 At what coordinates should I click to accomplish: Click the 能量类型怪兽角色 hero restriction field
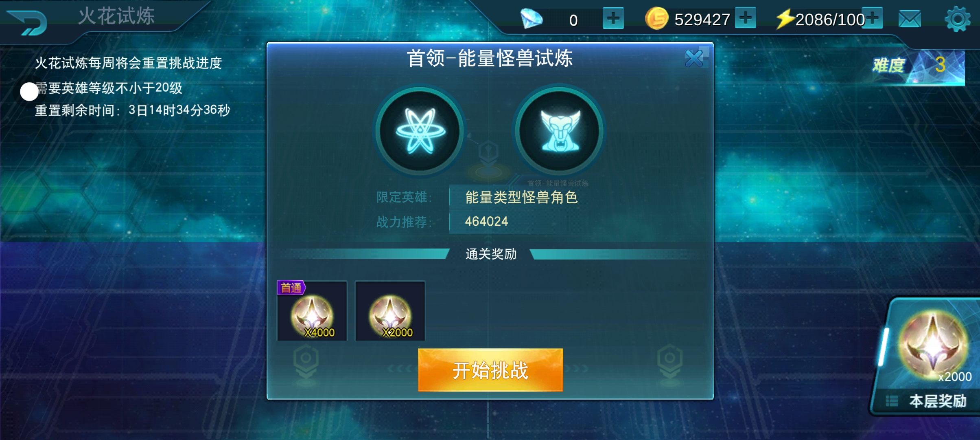pos(521,197)
